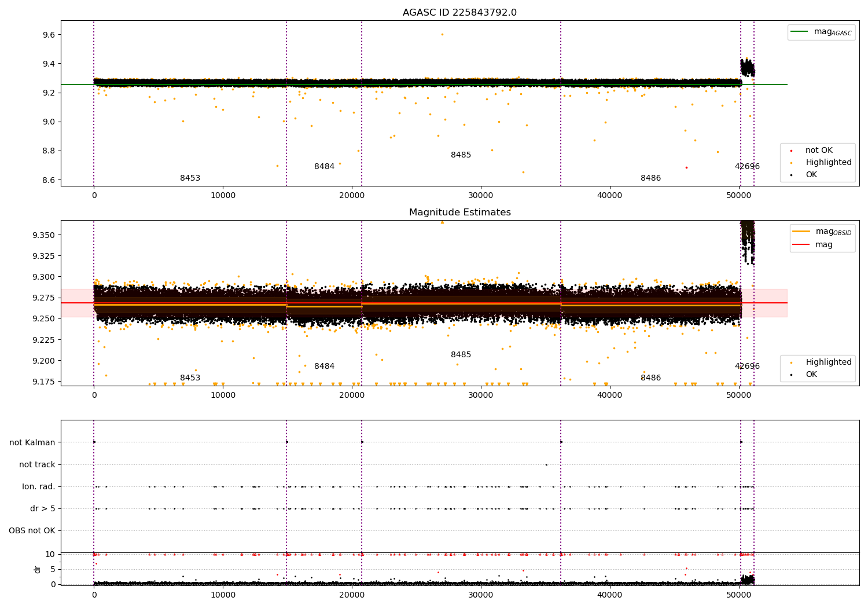Select the 'not Kalman' axis label
868x608 pixels.
(x=32, y=443)
